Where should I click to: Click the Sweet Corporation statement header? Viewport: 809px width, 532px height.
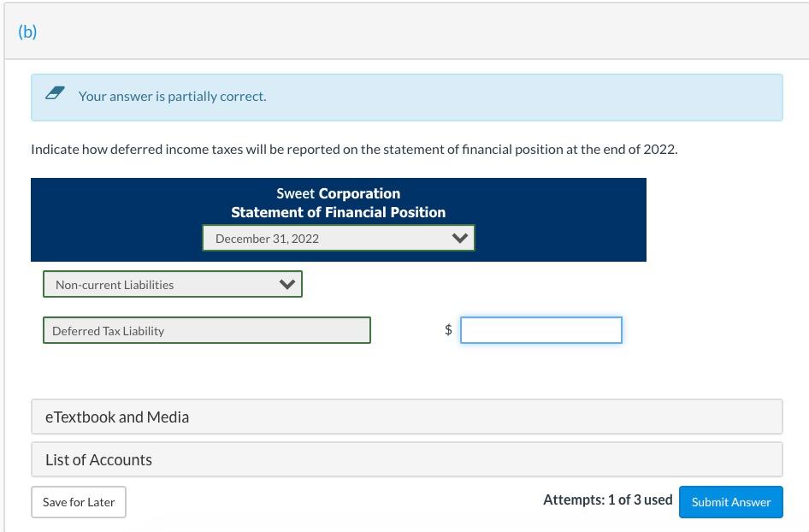point(338,193)
